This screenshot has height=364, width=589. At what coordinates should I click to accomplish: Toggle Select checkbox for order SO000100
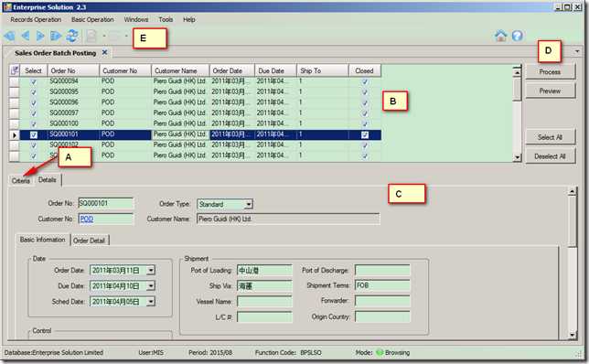34,123
